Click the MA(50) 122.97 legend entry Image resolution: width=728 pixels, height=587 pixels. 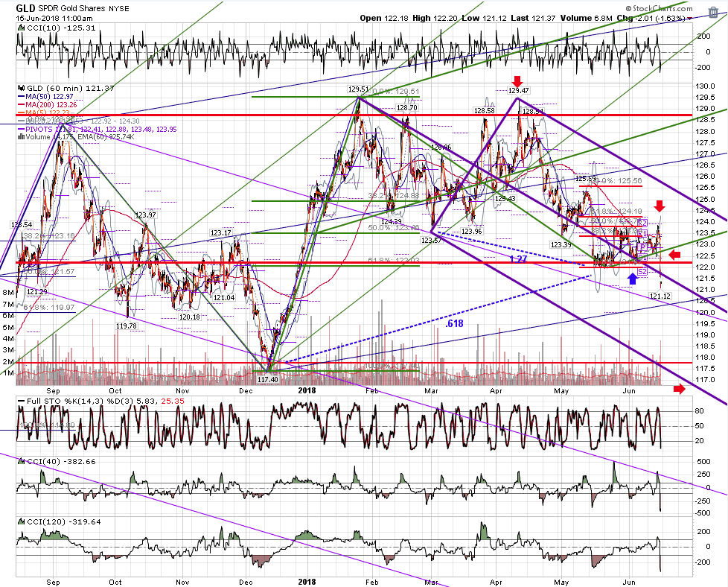coord(48,97)
